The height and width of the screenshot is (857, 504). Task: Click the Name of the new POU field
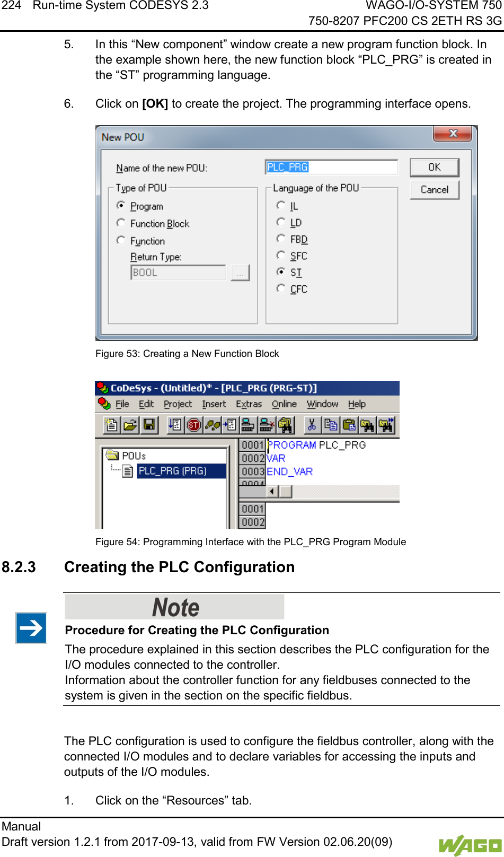point(332,167)
